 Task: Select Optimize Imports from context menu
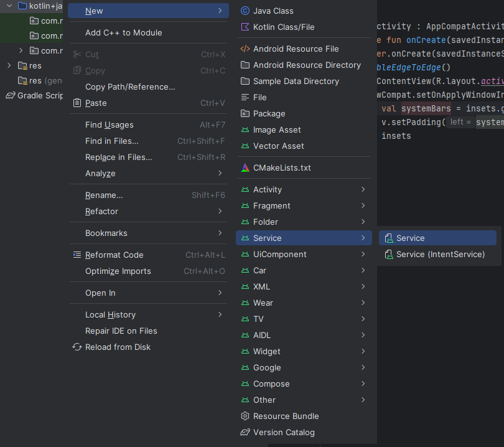point(118,271)
